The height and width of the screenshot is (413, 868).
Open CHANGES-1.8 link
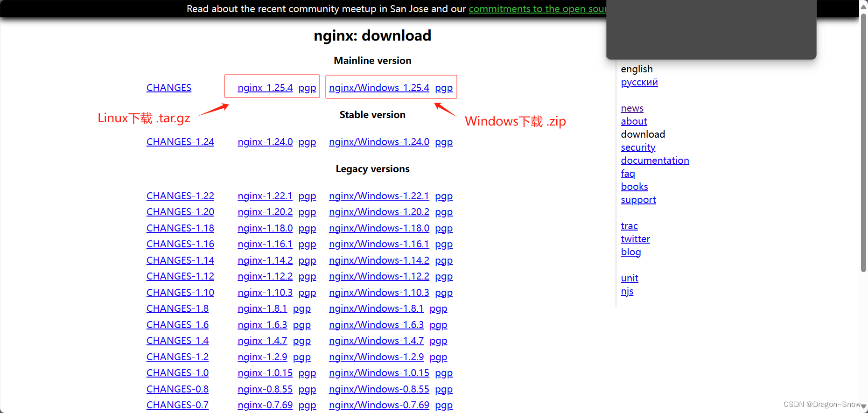pyautogui.click(x=177, y=308)
